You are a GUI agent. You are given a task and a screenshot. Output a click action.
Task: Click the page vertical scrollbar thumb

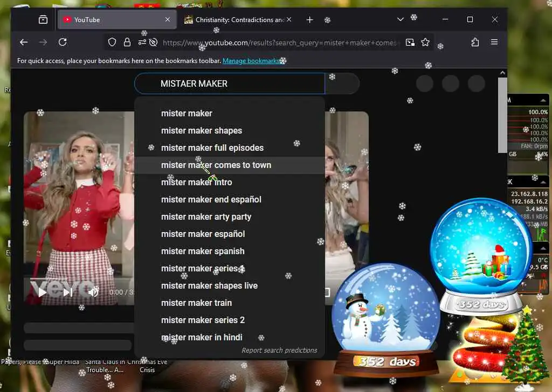(502, 115)
